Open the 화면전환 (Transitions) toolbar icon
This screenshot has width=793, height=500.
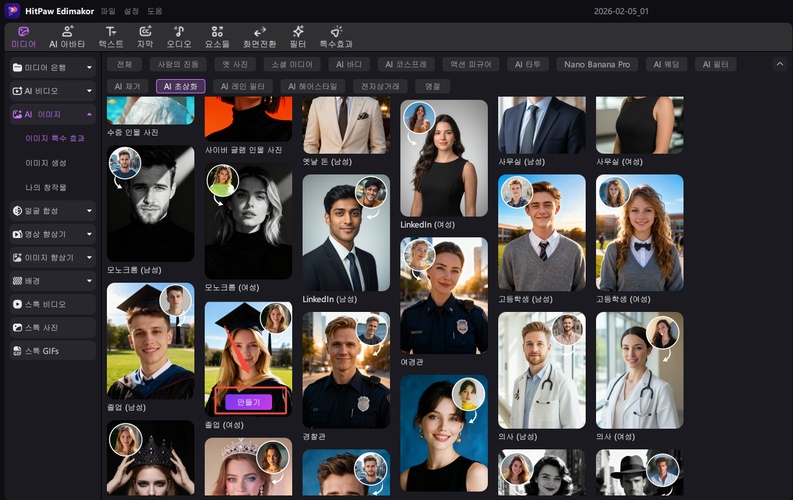pos(259,37)
